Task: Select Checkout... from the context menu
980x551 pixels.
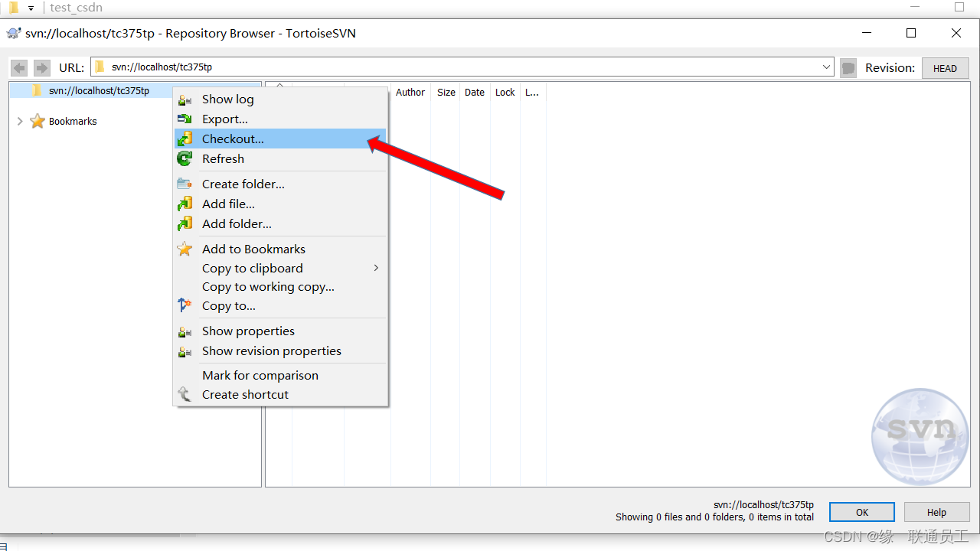Action: (233, 139)
